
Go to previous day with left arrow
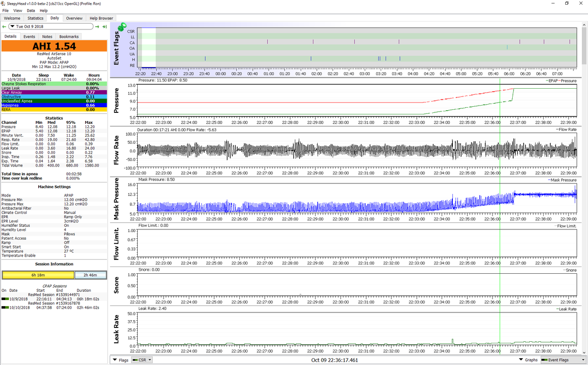point(4,26)
